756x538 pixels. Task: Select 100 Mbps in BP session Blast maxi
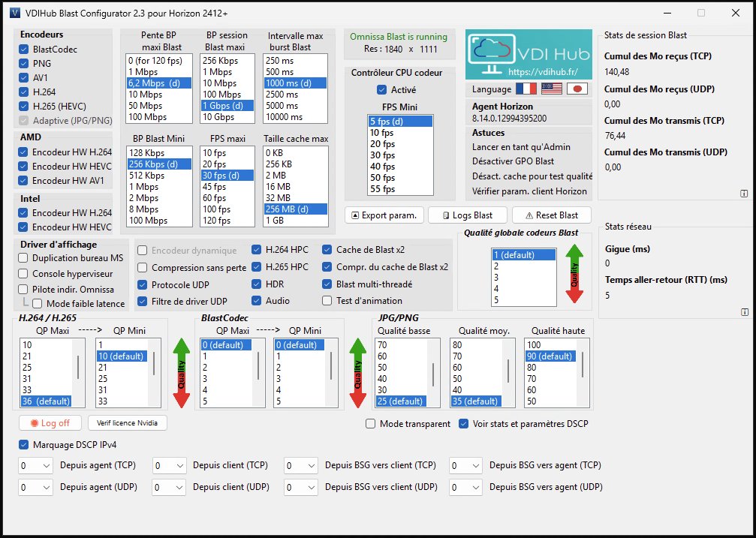pyautogui.click(x=227, y=95)
